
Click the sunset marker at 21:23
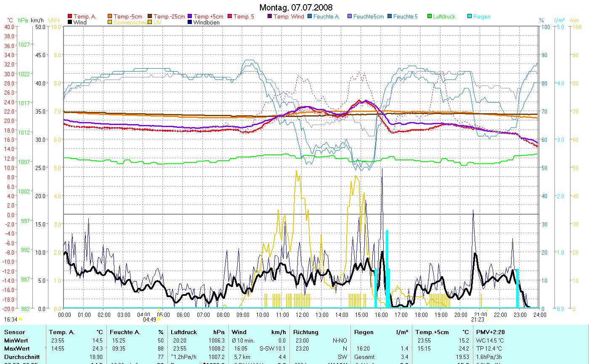pyautogui.click(x=487, y=319)
